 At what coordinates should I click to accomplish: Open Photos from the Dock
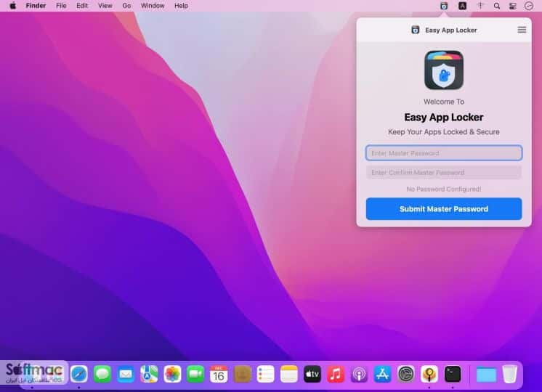click(x=172, y=374)
